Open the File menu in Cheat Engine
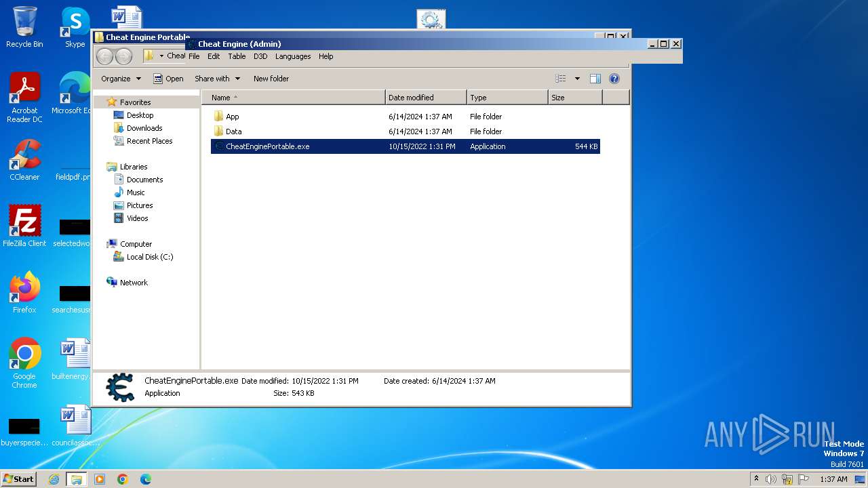 [194, 56]
